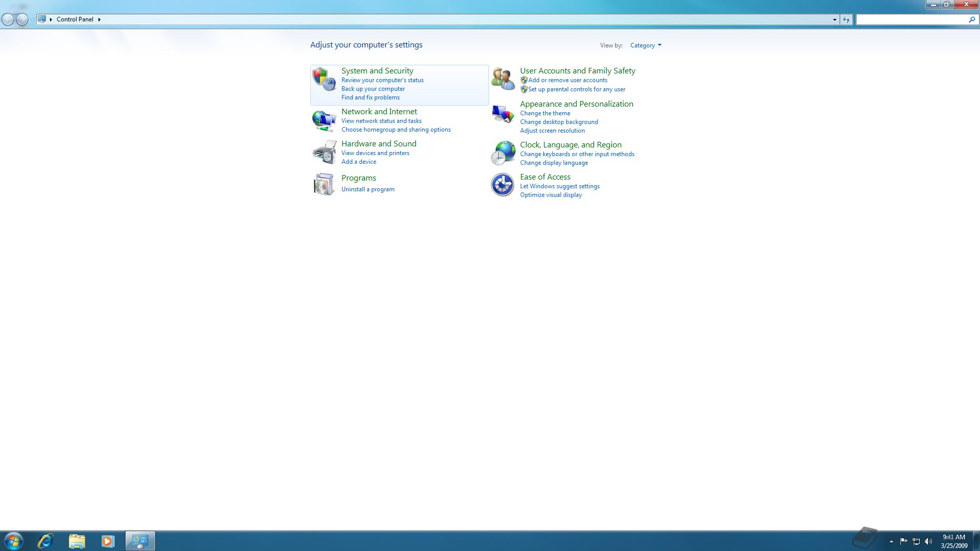The image size is (980, 551).
Task: Show hidden tray icons arrow
Action: pos(891,541)
